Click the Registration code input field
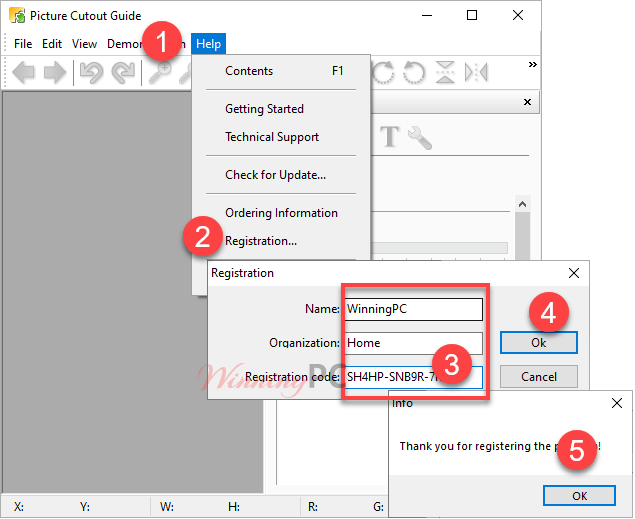This screenshot has height=519, width=635. pos(413,377)
